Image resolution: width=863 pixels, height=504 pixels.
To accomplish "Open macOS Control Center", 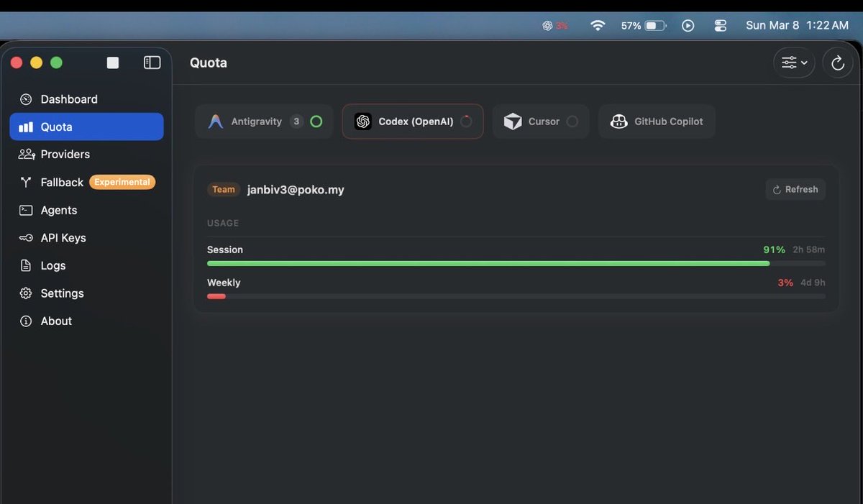I will [721, 25].
